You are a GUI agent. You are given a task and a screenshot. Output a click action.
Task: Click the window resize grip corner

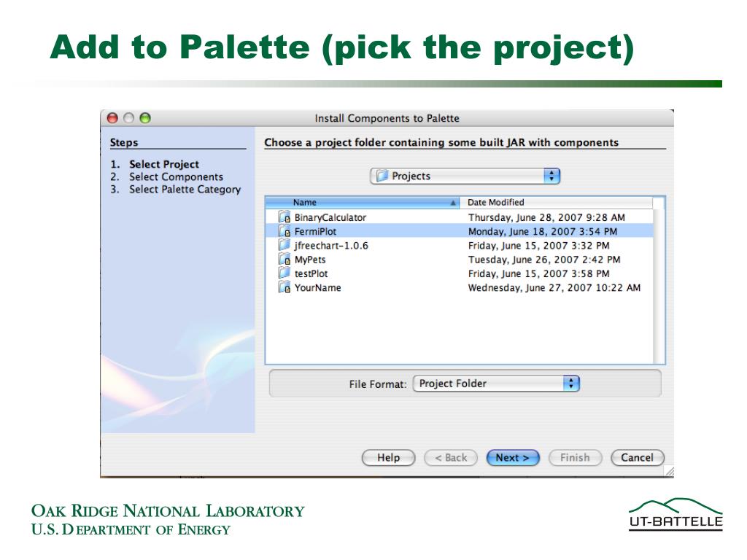point(670,472)
